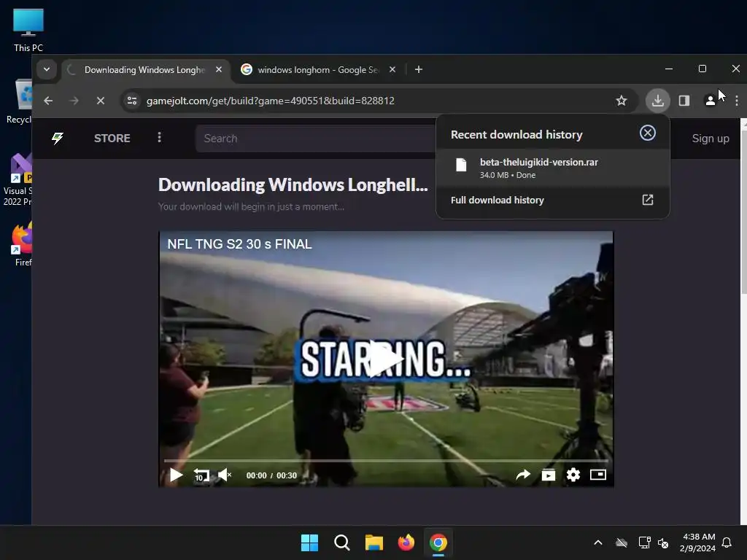Click Chrome icon in taskbar
Viewport: 747px width, 560px height.
[438, 542]
